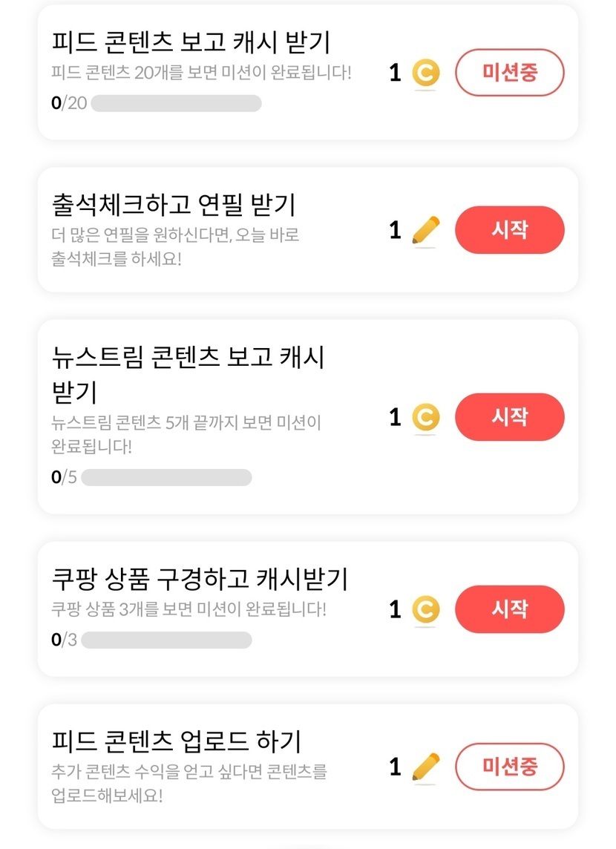
Task: Open '출석체크하고 연필 받기' mission title
Action: click(x=174, y=203)
